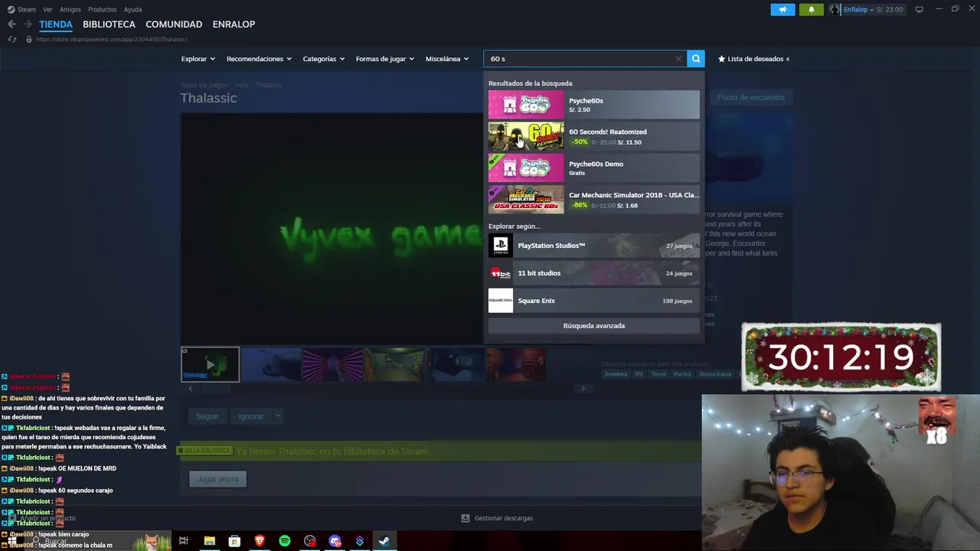Switch to Big Picture mode monitor icon
Image resolution: width=980 pixels, height=551 pixels.
[919, 9]
